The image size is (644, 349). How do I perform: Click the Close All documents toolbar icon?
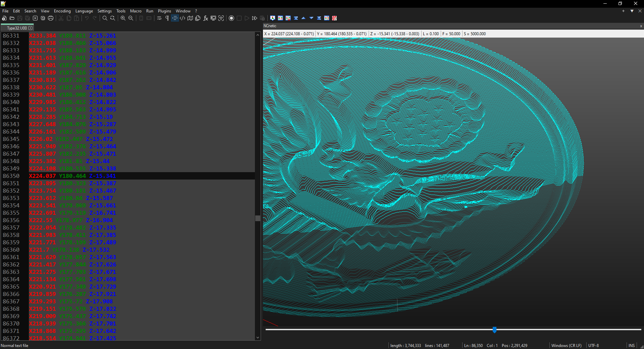coord(43,18)
